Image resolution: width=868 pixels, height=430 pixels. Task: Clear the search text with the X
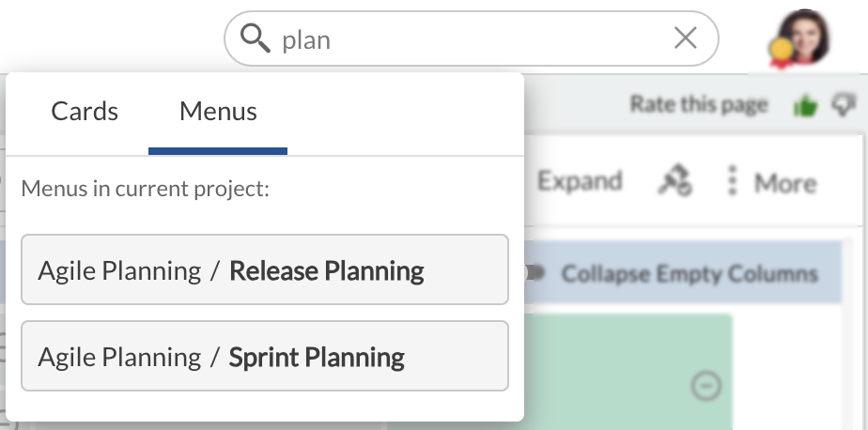[686, 38]
